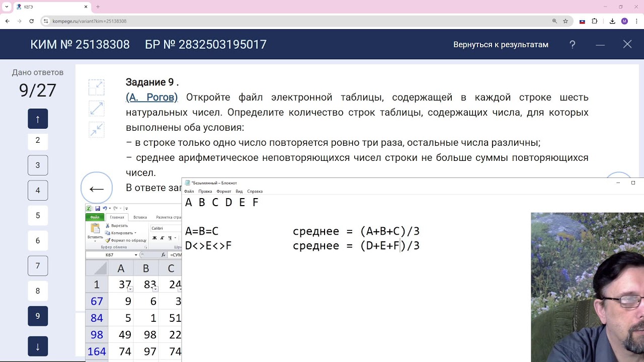Open the Chrome three-dot menu
Image resolution: width=644 pixels, height=362 pixels.
click(636, 21)
